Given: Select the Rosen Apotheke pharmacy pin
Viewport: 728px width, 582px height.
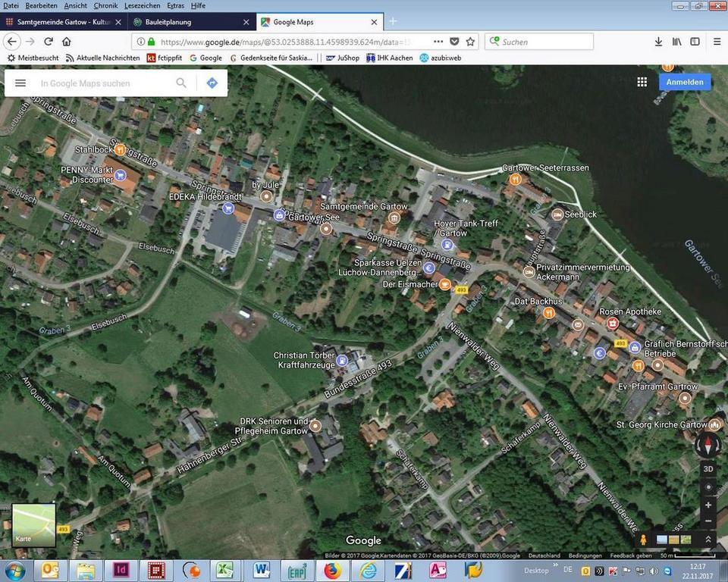Looking at the screenshot, I should pos(613,323).
